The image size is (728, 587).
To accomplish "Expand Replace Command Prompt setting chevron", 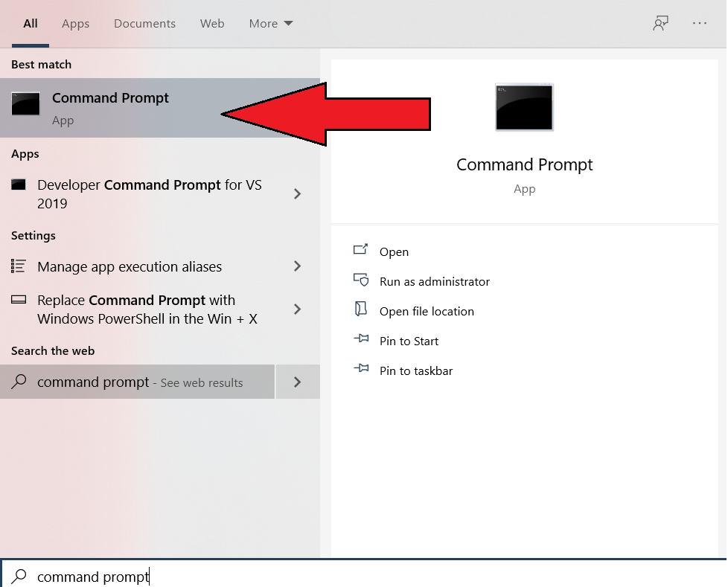I will click(298, 309).
